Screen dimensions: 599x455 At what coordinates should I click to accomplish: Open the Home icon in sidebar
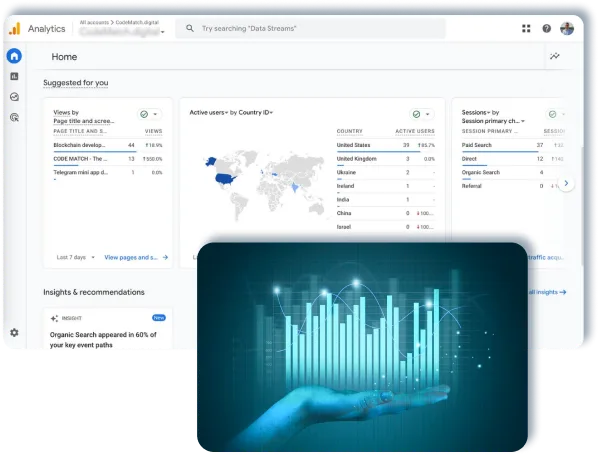pos(14,56)
